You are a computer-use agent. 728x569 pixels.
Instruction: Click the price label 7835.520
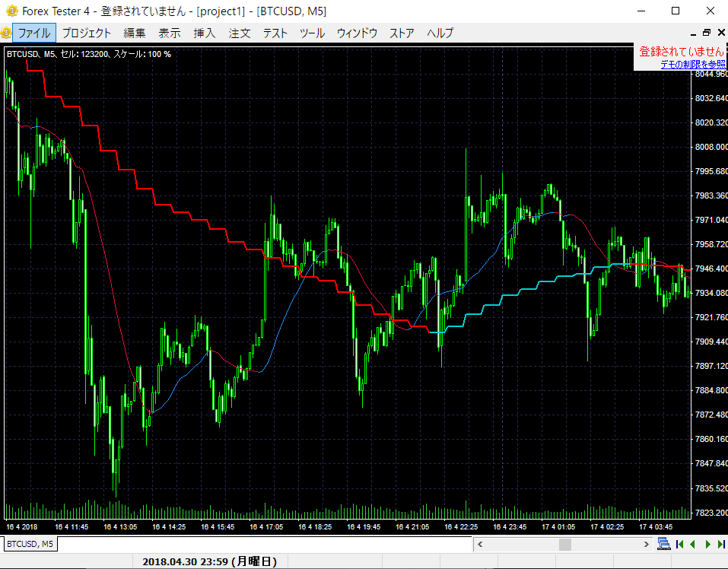pos(711,488)
